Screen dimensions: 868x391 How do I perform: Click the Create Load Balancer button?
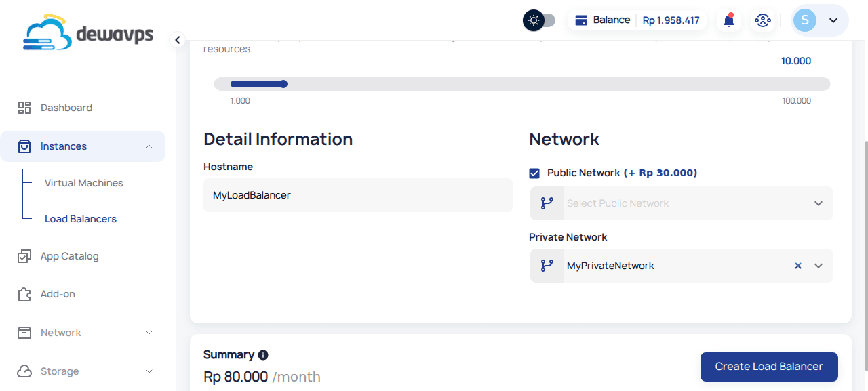(769, 367)
